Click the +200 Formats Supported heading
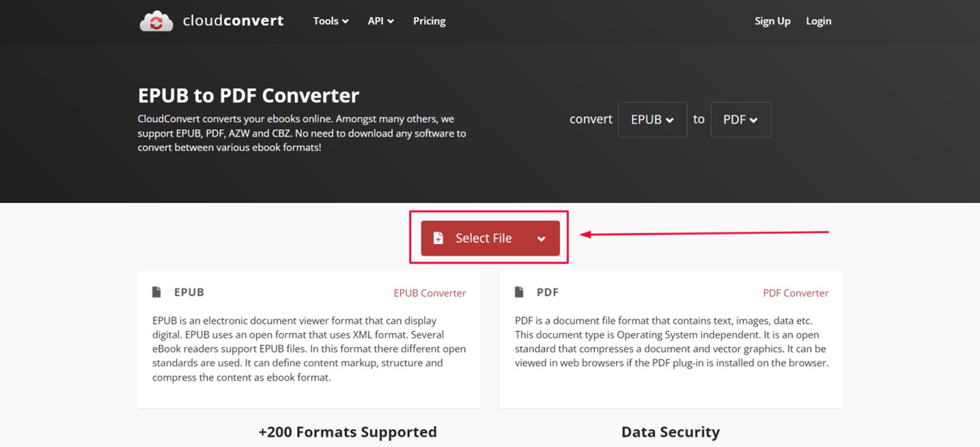 348,432
